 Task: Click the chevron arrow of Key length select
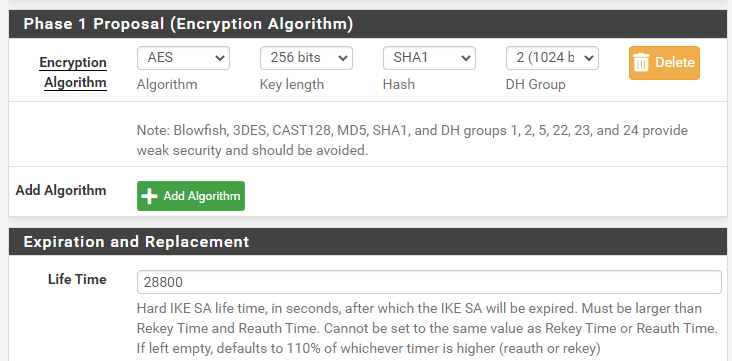click(342, 58)
